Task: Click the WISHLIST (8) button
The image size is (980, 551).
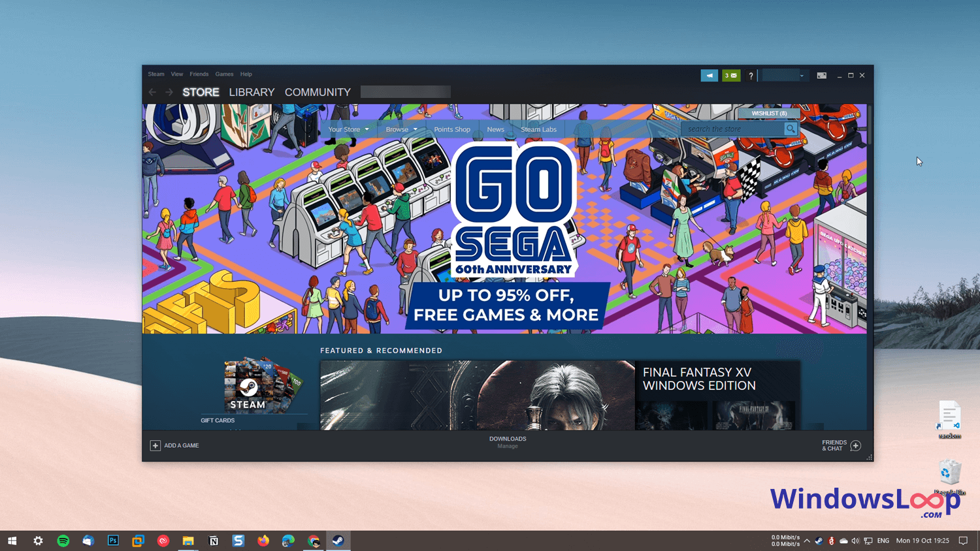Action: pyautogui.click(x=769, y=114)
